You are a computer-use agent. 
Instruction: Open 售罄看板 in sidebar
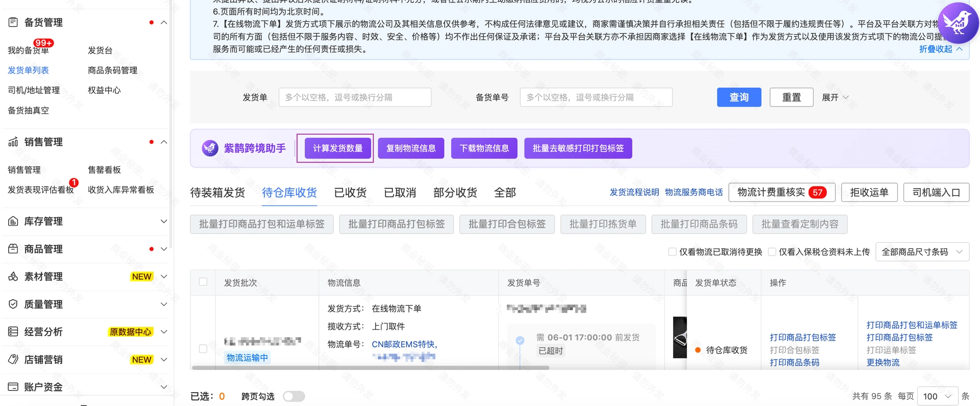click(104, 169)
